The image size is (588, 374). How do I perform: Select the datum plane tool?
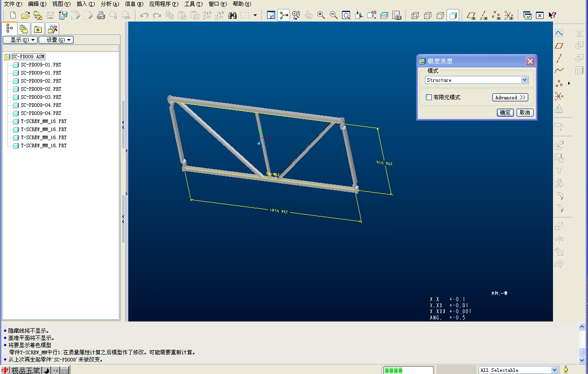pyautogui.click(x=559, y=45)
